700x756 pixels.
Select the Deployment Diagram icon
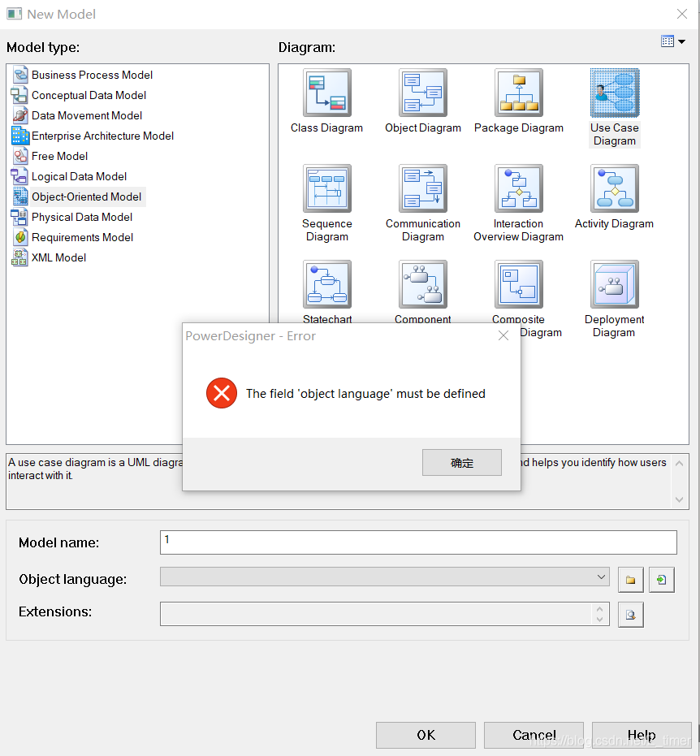[615, 284]
